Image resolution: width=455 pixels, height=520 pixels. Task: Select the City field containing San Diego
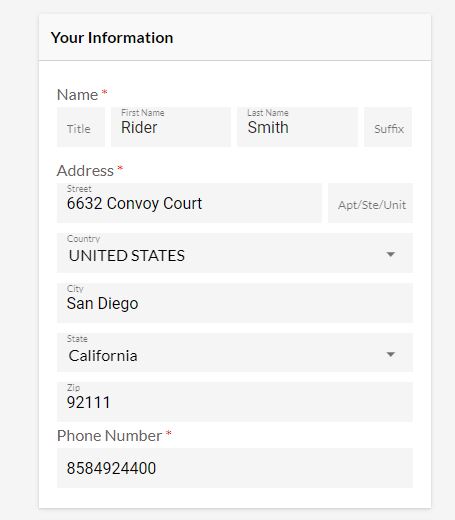click(x=235, y=303)
